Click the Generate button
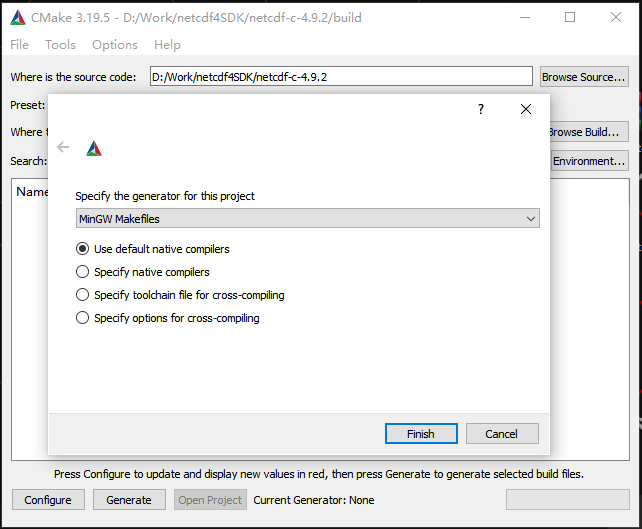This screenshot has width=642, height=529. click(x=129, y=500)
